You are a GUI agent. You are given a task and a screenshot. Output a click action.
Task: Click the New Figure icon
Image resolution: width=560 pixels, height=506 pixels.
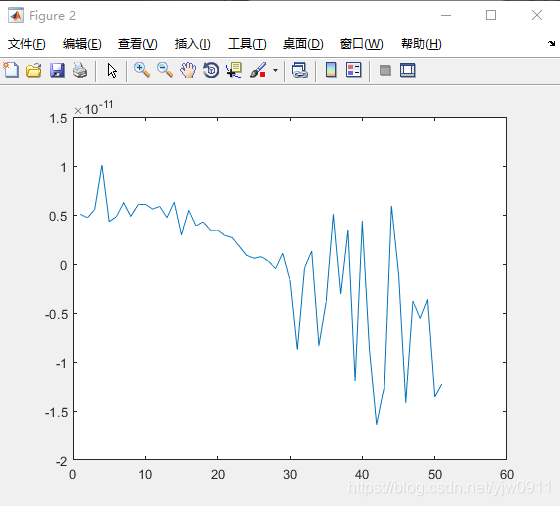11,70
